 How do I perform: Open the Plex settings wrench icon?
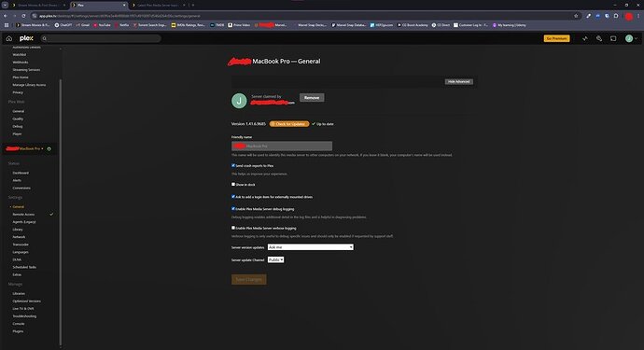[599, 38]
